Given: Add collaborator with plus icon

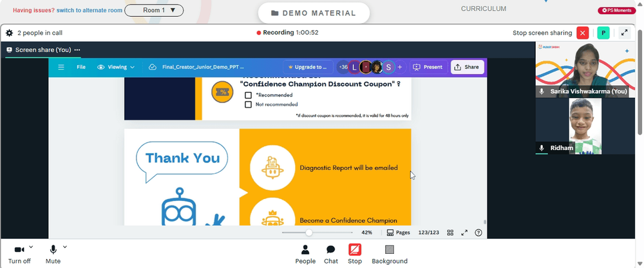Looking at the screenshot, I should [400, 67].
